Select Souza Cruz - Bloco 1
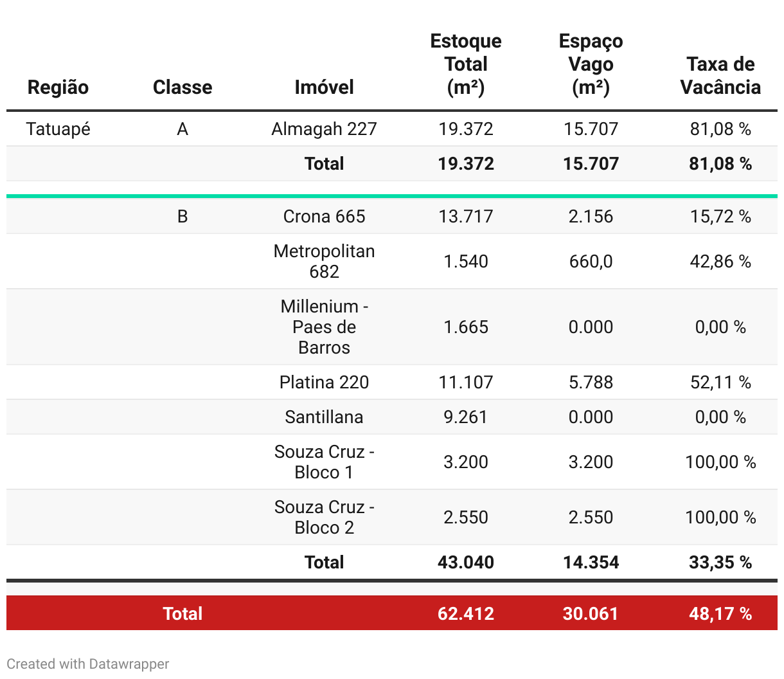 (324, 462)
